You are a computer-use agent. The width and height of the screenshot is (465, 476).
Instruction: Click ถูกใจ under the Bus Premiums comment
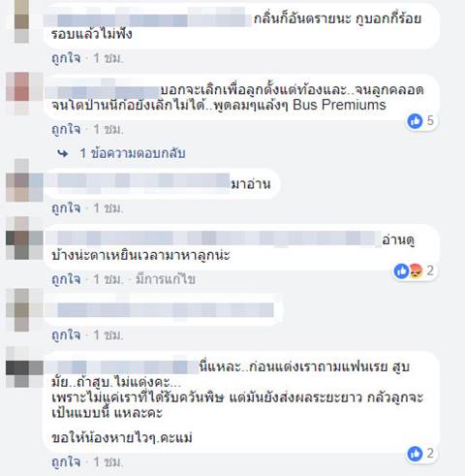coord(66,129)
